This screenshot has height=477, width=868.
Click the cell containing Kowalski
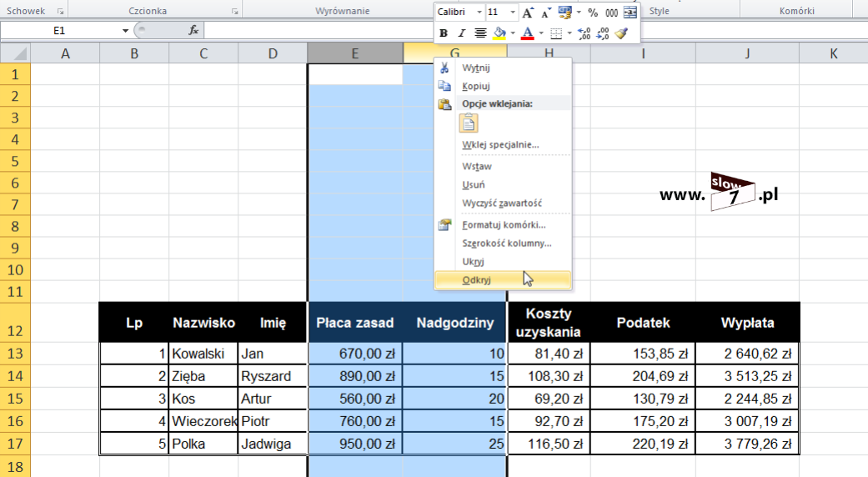(x=203, y=354)
